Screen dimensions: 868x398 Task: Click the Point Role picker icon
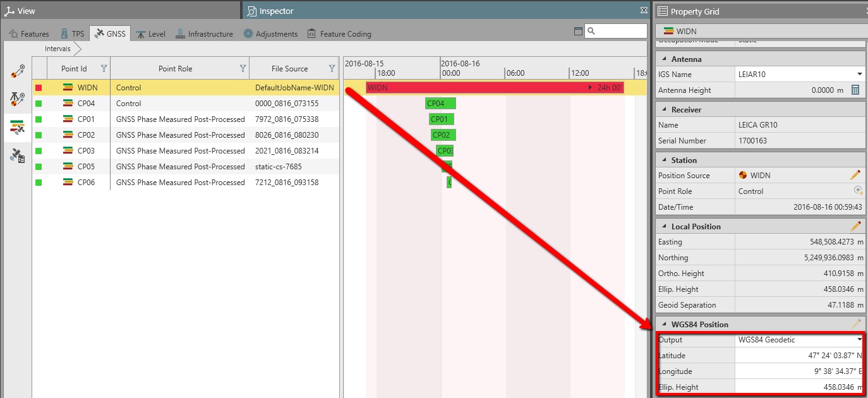pyautogui.click(x=857, y=191)
